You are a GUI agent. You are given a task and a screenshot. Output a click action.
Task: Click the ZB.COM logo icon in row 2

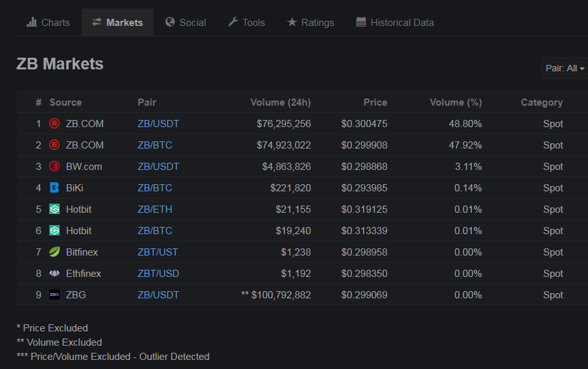pos(54,145)
